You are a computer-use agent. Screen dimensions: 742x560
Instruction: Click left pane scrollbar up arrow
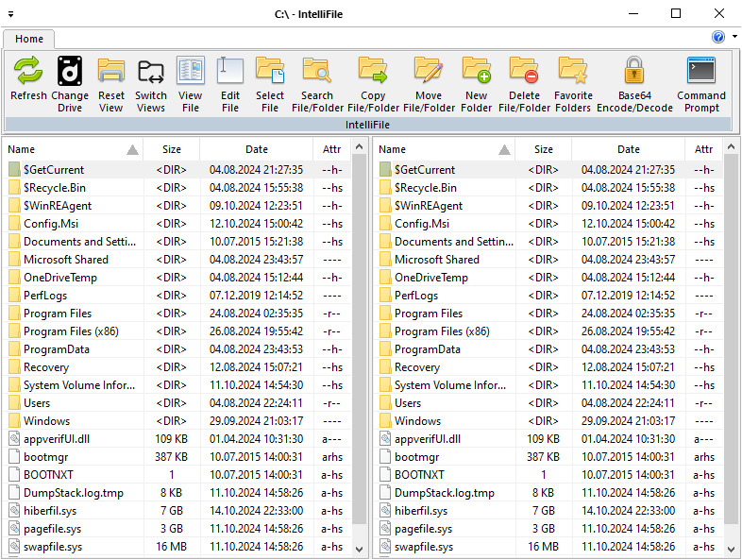point(359,146)
